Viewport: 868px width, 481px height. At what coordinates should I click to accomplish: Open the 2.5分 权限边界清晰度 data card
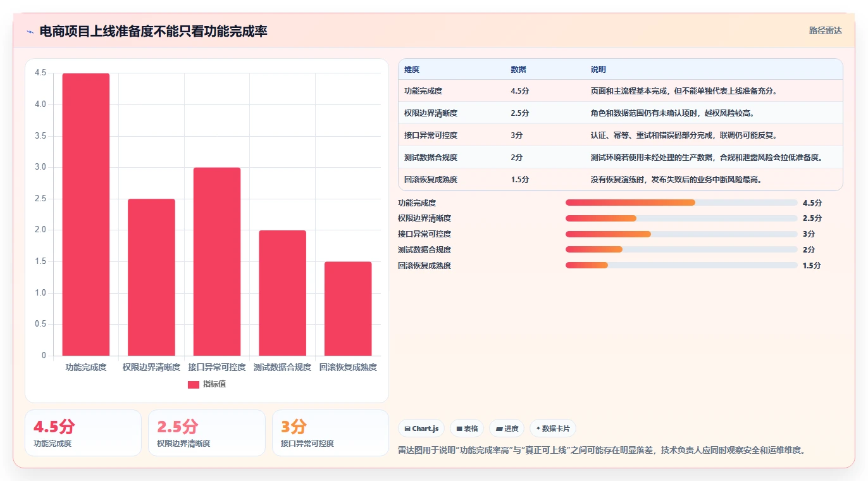[x=207, y=433]
